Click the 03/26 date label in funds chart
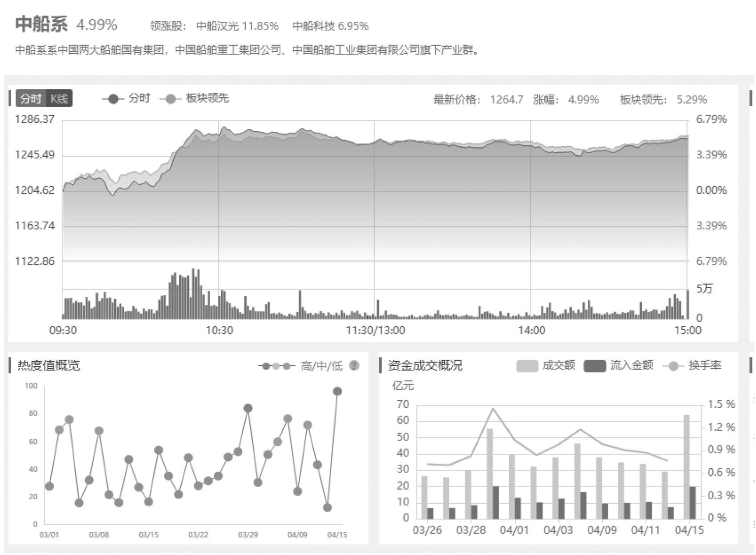This screenshot has width=756, height=555. 427,530
